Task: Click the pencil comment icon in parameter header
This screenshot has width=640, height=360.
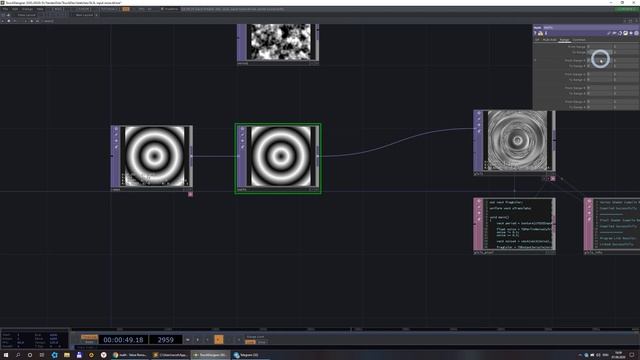Action: point(609,33)
